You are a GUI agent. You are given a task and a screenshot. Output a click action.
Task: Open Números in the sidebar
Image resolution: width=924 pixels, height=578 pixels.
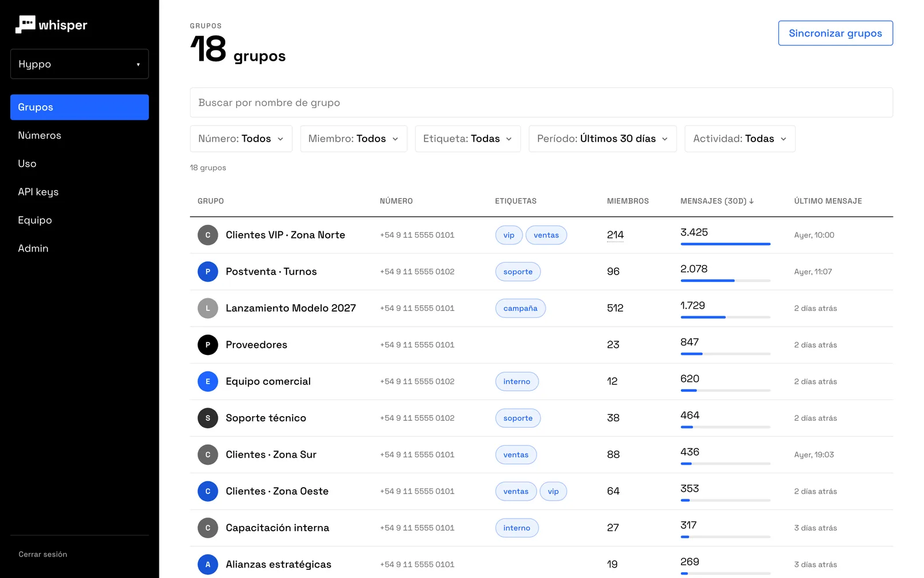coord(80,135)
